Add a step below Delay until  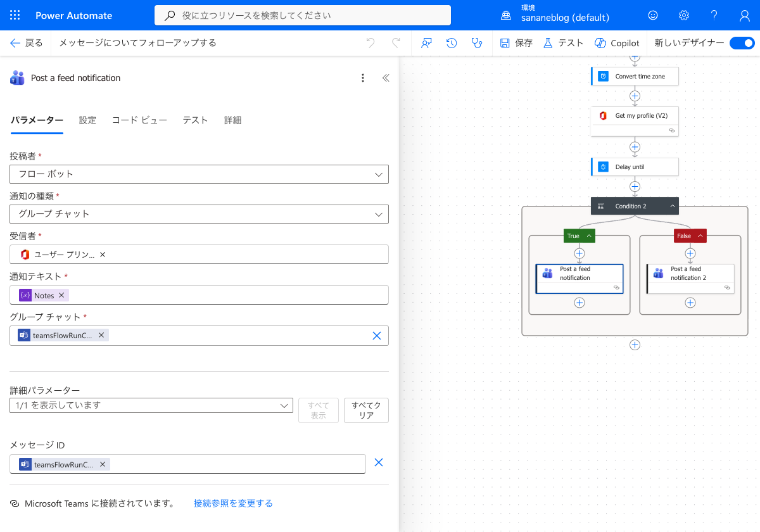(x=635, y=187)
